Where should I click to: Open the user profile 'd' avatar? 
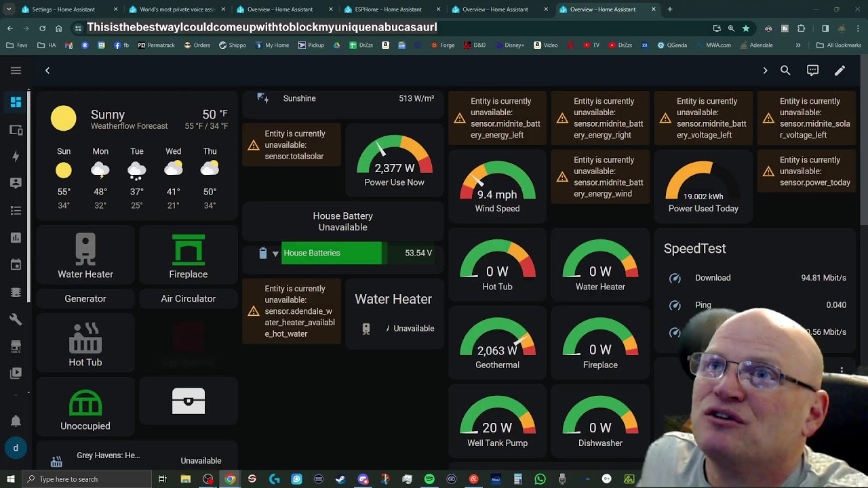pyautogui.click(x=16, y=448)
